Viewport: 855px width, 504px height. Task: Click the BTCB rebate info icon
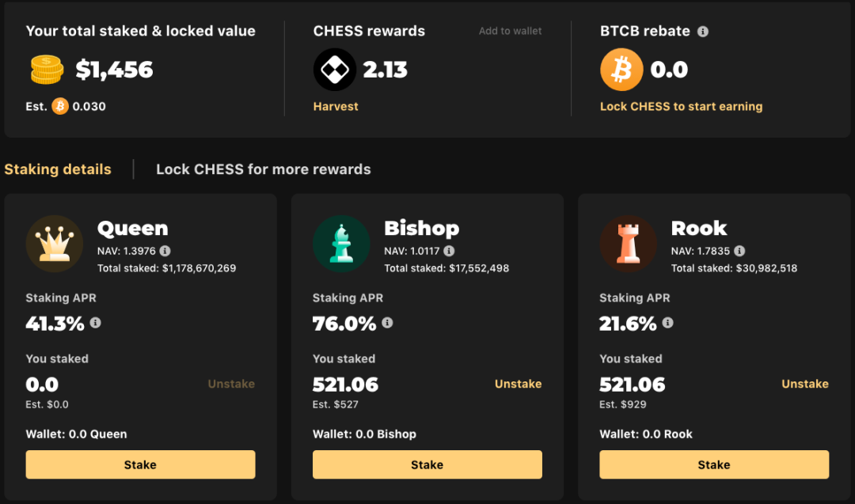click(x=703, y=32)
